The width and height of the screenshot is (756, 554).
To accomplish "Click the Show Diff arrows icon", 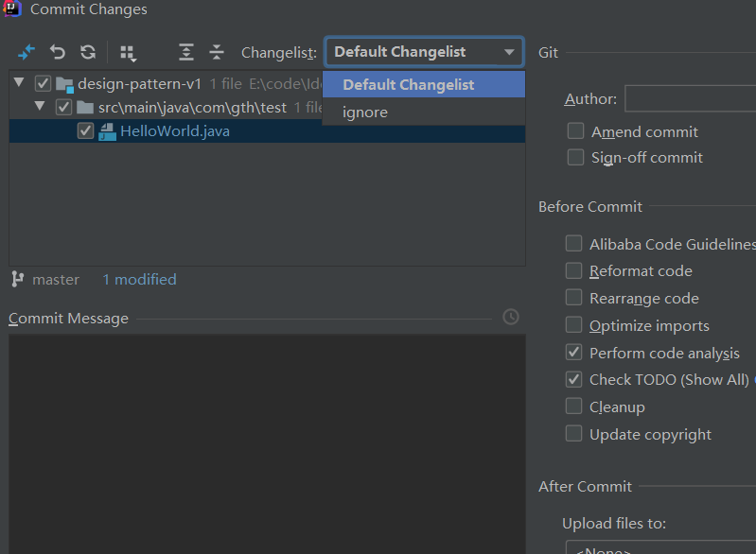I will [26, 52].
